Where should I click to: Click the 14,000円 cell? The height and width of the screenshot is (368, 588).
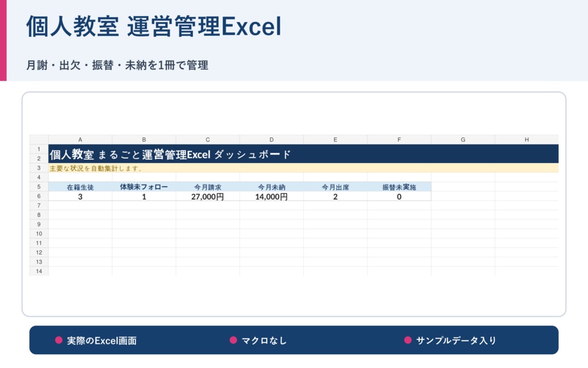tap(272, 197)
